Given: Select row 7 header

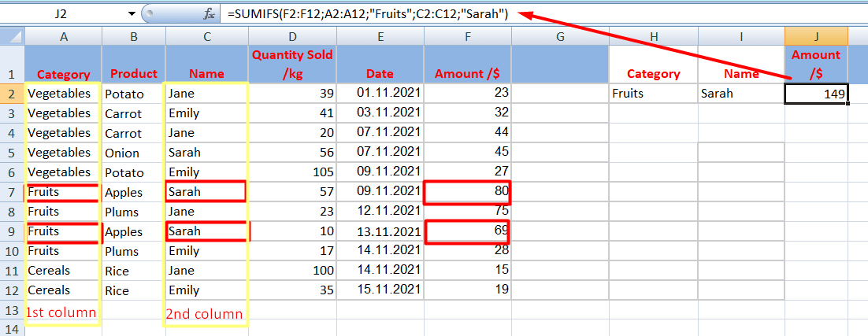Looking at the screenshot, I should pyautogui.click(x=12, y=192).
